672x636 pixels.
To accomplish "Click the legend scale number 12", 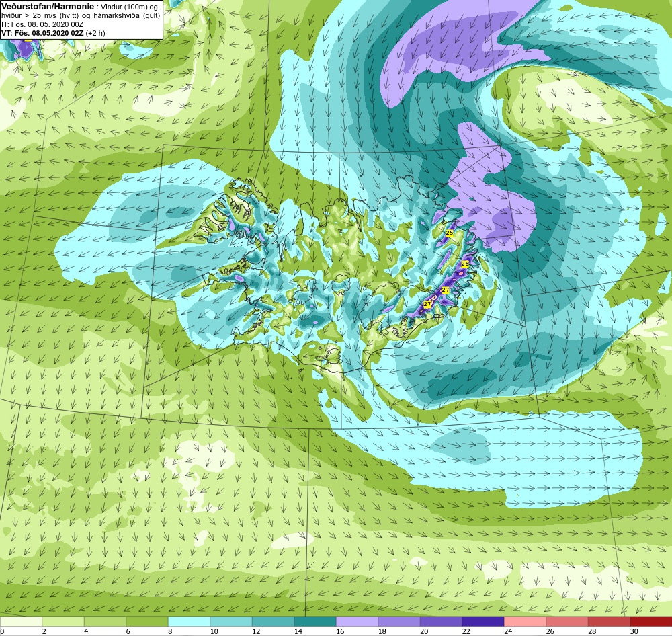I will 256,631.
